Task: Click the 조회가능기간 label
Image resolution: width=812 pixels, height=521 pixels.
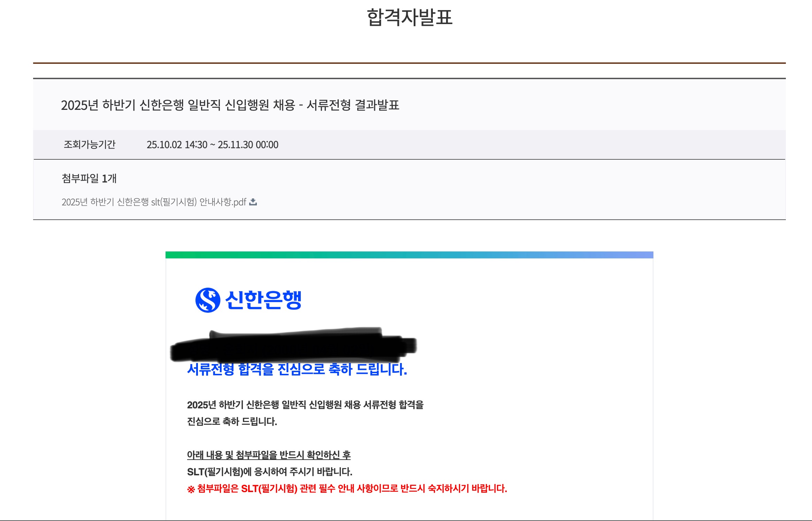Action: [x=90, y=144]
